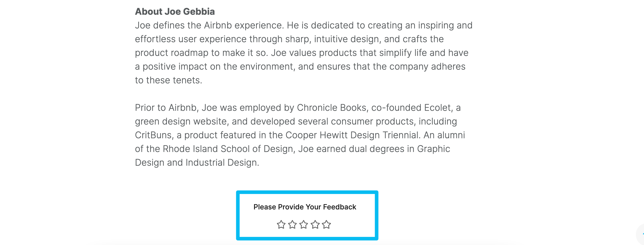Click the 'Please Provide Your Feedback' title
Image resolution: width=644 pixels, height=245 pixels.
tap(305, 207)
